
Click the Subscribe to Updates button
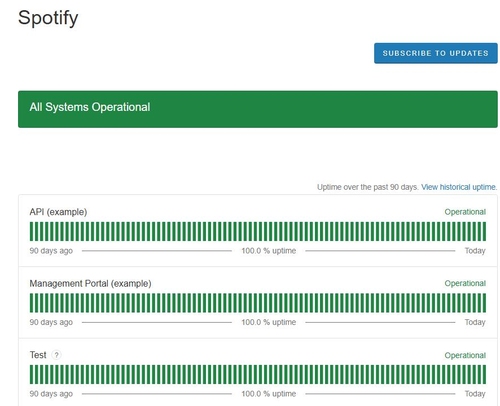(x=435, y=53)
